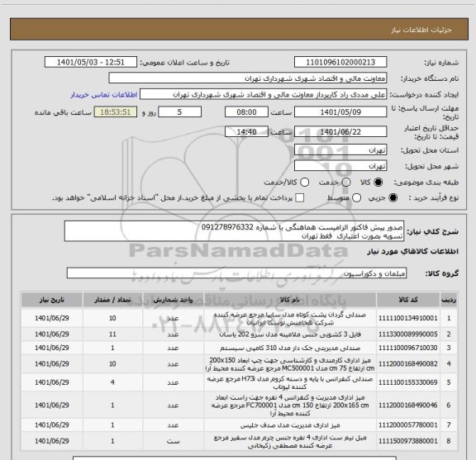The height and width of the screenshot is (460, 476).
Task: Click delivery city field تهران
Action: [x=340, y=166]
